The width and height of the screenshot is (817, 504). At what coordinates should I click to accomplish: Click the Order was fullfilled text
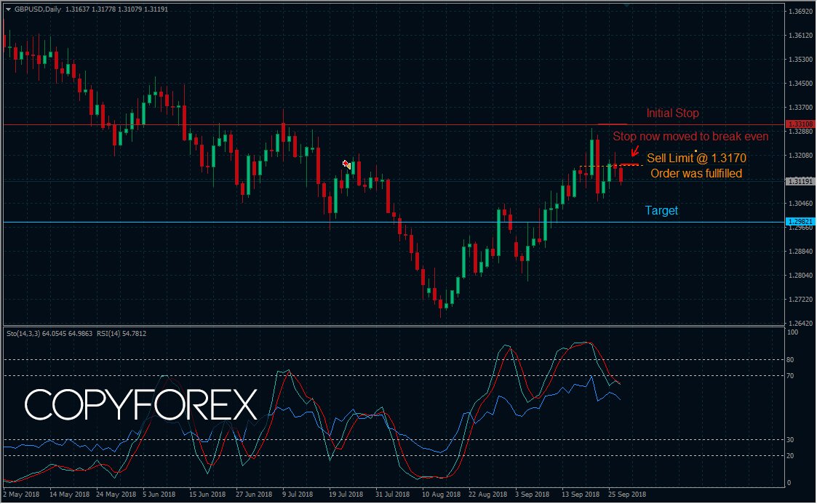[x=696, y=173]
